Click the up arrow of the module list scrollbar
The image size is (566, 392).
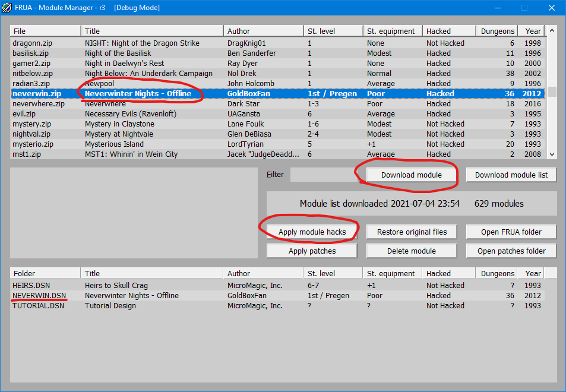[552, 31]
